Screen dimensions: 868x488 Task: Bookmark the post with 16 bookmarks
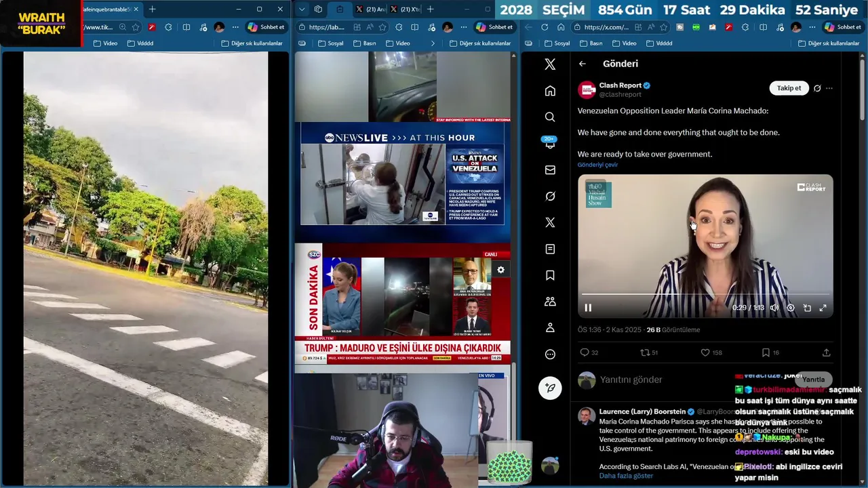point(766,352)
